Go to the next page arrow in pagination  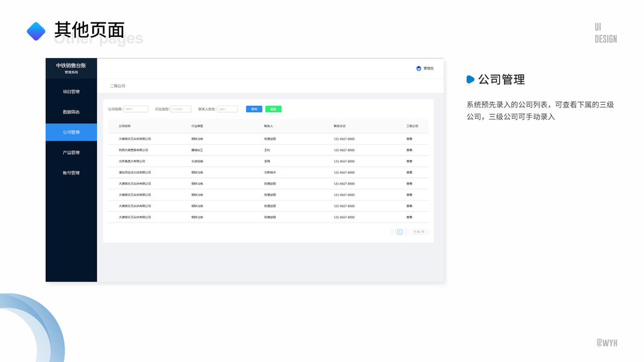pos(406,232)
